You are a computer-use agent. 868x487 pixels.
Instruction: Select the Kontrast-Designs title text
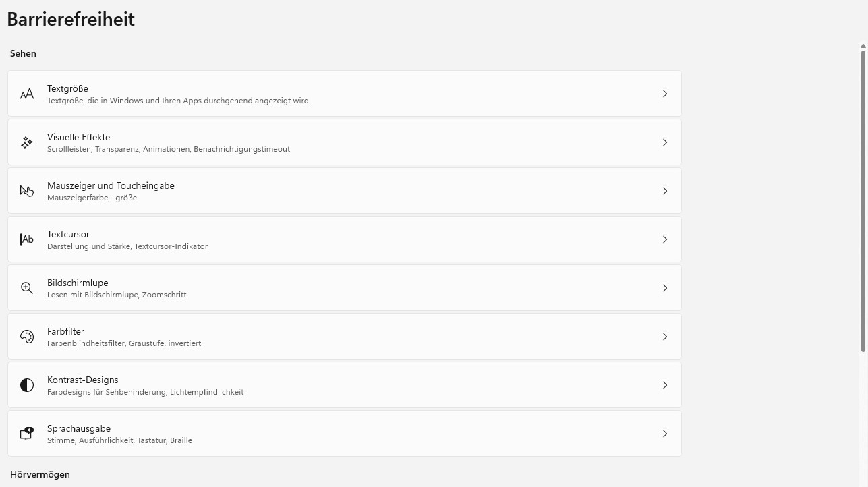point(82,380)
